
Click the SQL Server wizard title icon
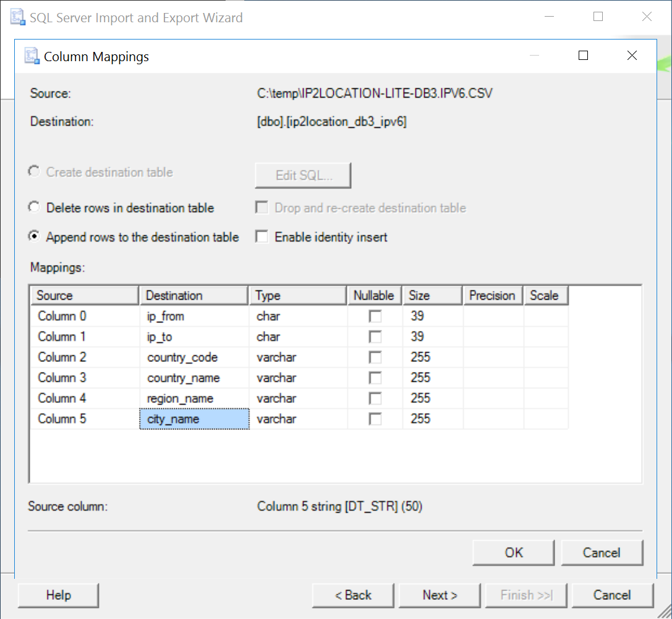(18, 17)
